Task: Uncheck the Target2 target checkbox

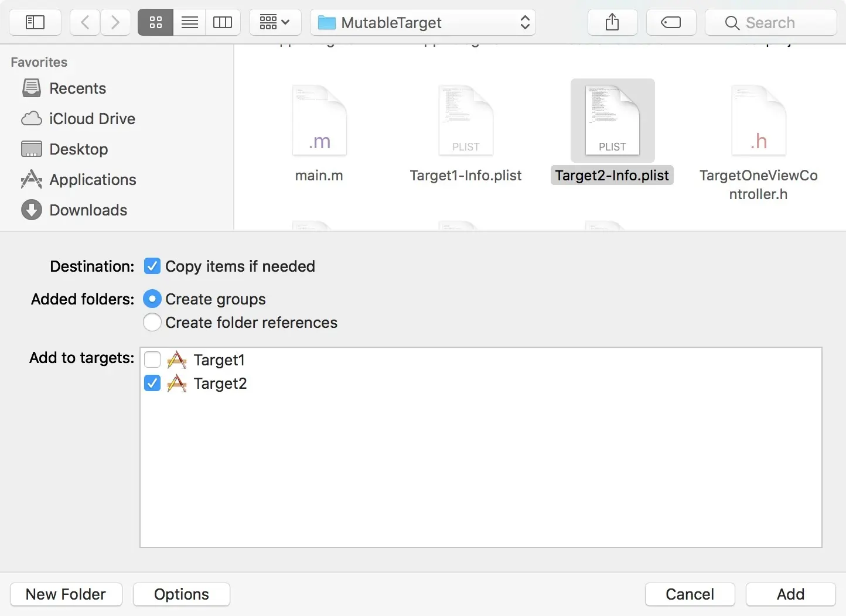Action: 152,384
